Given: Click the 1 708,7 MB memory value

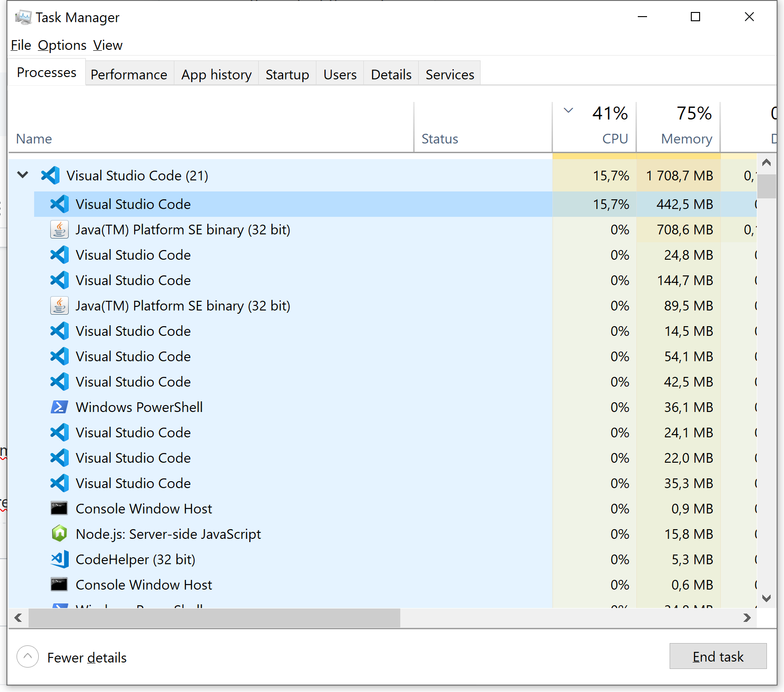Looking at the screenshot, I should [679, 176].
